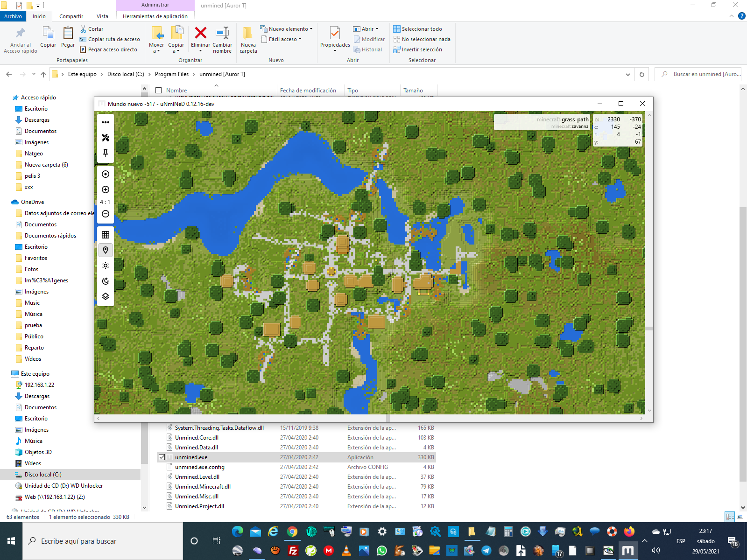
Task: Click the brightness (sun) lighting icon
Action: pyautogui.click(x=106, y=266)
